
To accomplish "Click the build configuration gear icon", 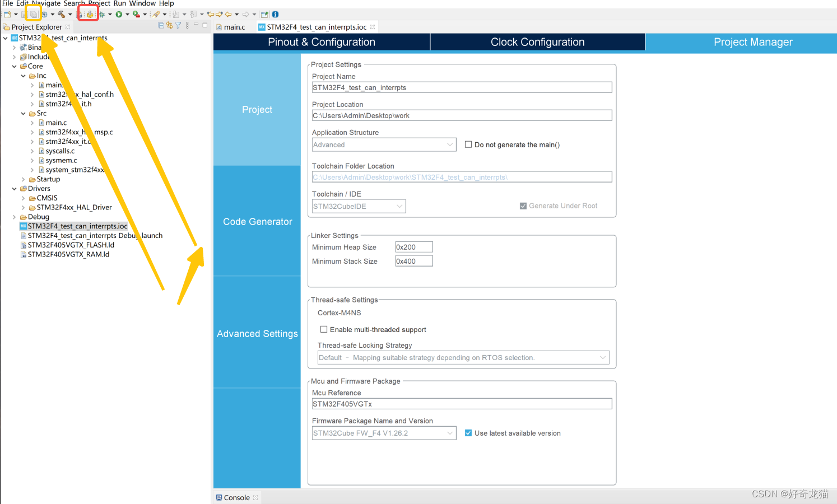I will (x=44, y=15).
